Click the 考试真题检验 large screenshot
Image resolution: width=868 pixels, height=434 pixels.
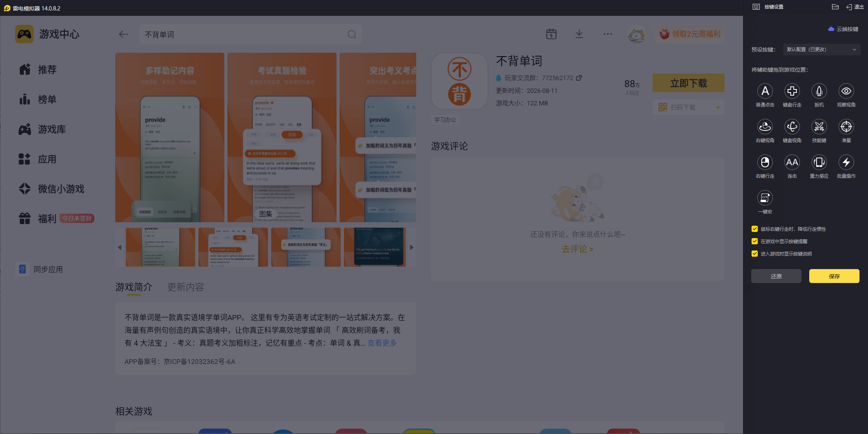click(x=282, y=137)
